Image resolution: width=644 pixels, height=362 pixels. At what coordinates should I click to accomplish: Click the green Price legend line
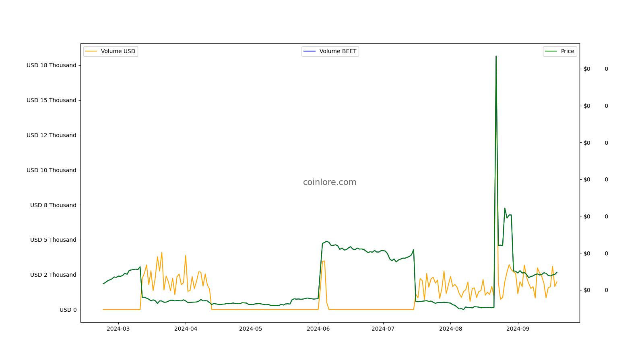coord(551,51)
